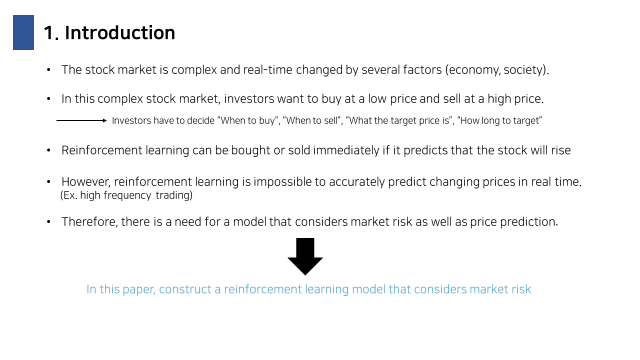Click the bullet dot before 'Therefore, there is'
The width and height of the screenshot is (640, 360).
click(49, 222)
